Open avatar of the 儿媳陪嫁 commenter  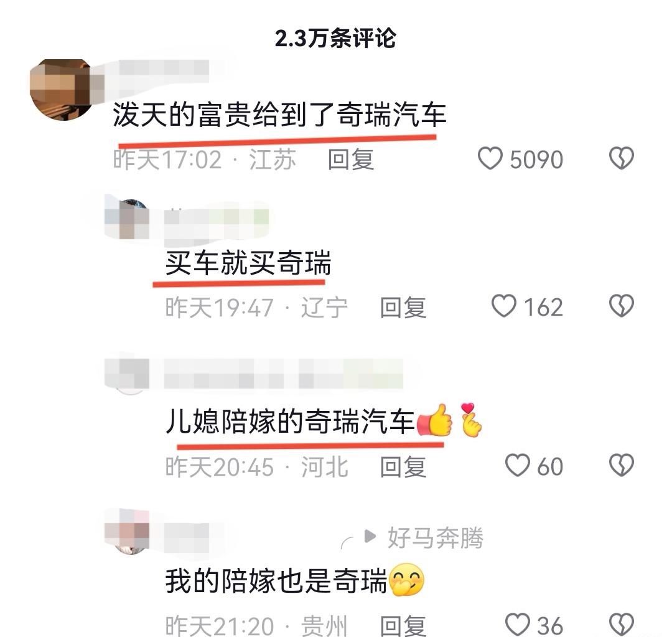pyautogui.click(x=128, y=374)
